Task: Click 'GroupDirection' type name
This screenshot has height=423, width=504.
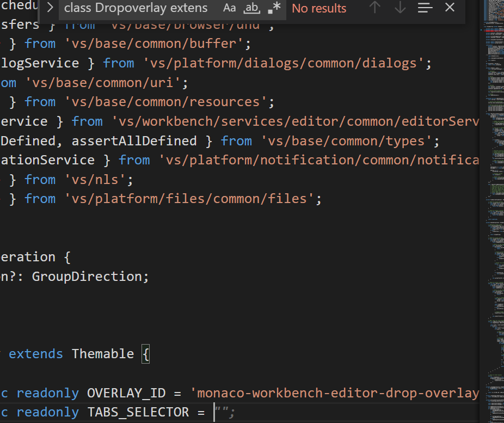Action: [x=87, y=277]
